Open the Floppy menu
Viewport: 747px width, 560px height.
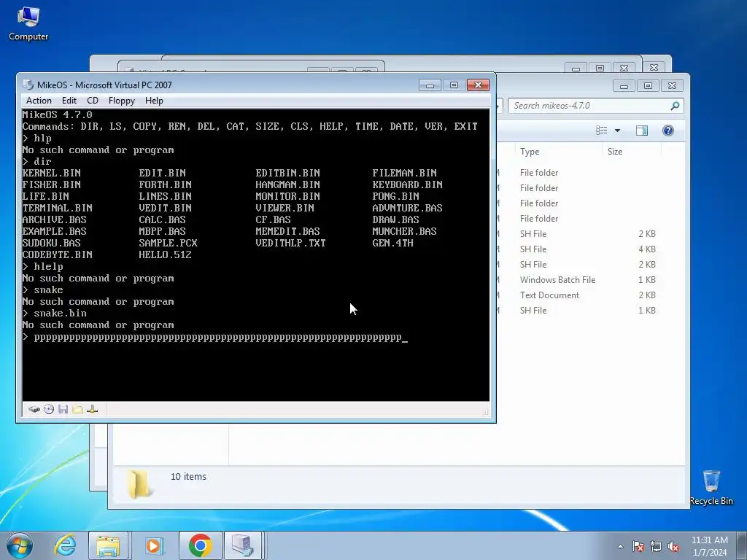[122, 101]
